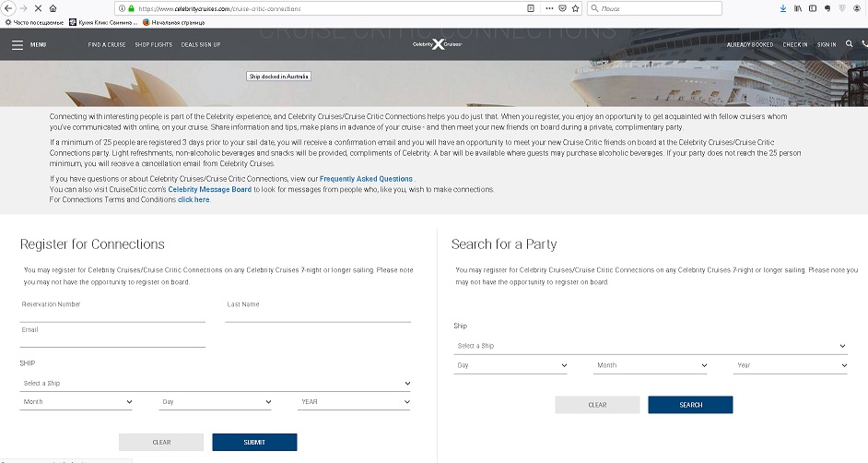This screenshot has width=868, height=463.
Task: Expand search party Day dropdown
Action: (x=510, y=365)
